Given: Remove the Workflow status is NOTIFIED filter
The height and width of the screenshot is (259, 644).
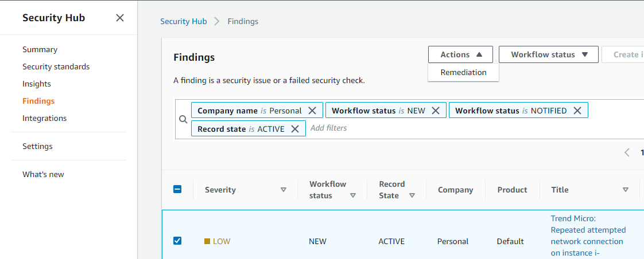Looking at the screenshot, I should click(577, 111).
